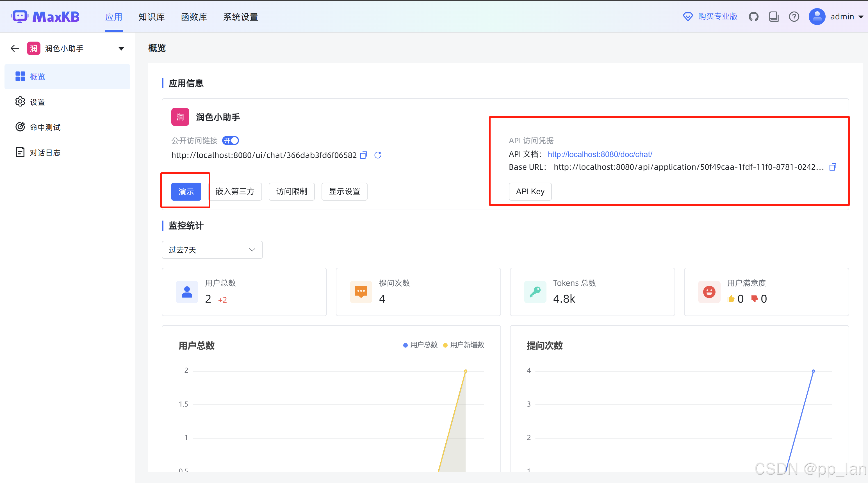Click the large 润 icon in 应用信息
Screen dimensions: 868x483
click(180, 117)
